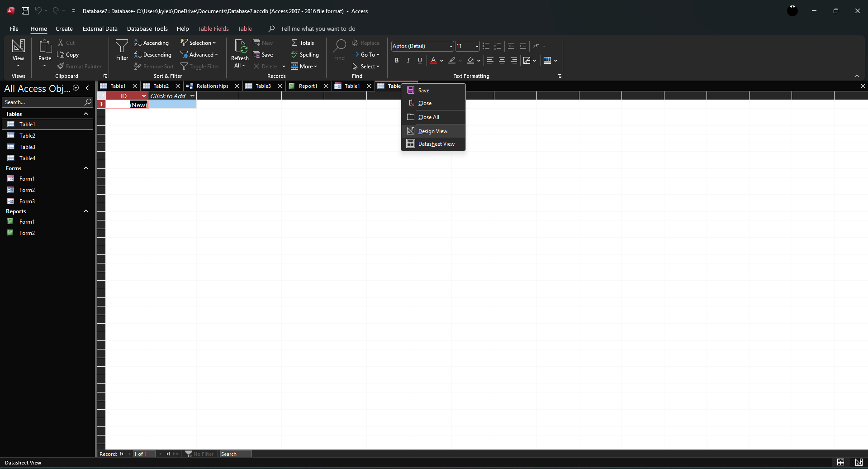This screenshot has height=469, width=868.
Task: Collapse the ribbon with the chevron
Action: 857,76
